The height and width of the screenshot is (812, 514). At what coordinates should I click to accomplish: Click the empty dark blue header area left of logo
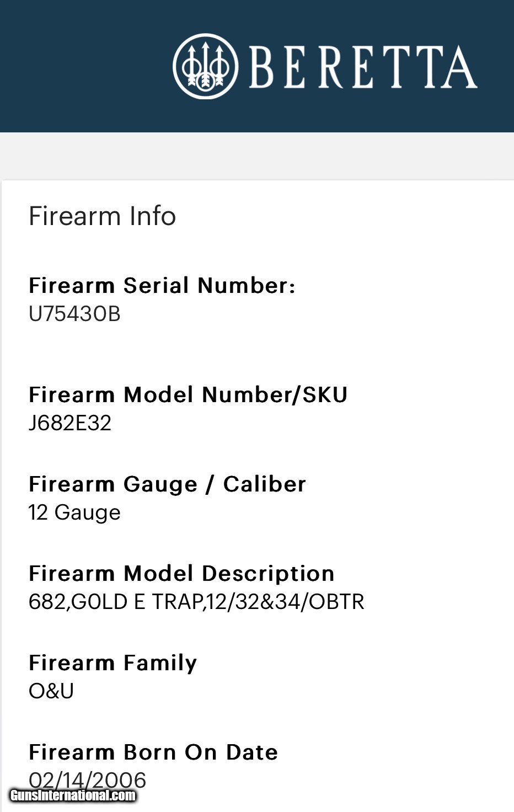83,66
